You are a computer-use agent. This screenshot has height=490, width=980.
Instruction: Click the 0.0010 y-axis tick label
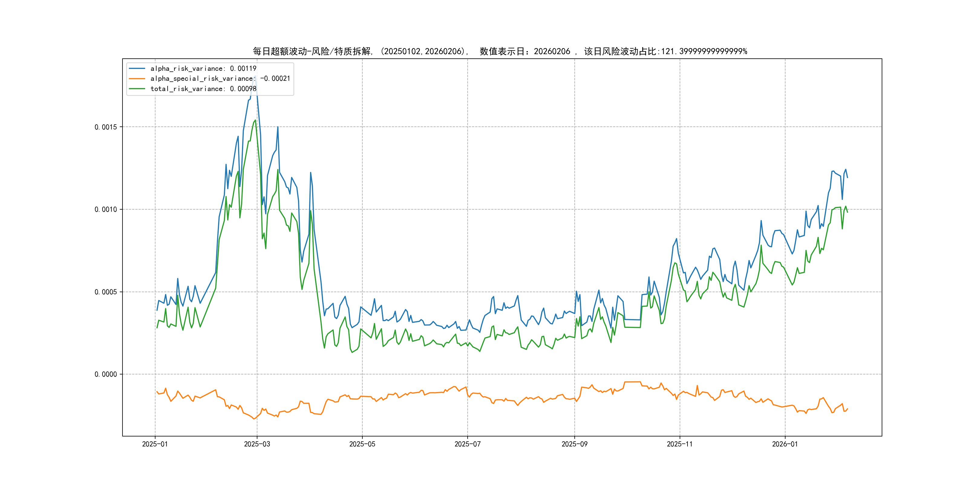pyautogui.click(x=106, y=210)
